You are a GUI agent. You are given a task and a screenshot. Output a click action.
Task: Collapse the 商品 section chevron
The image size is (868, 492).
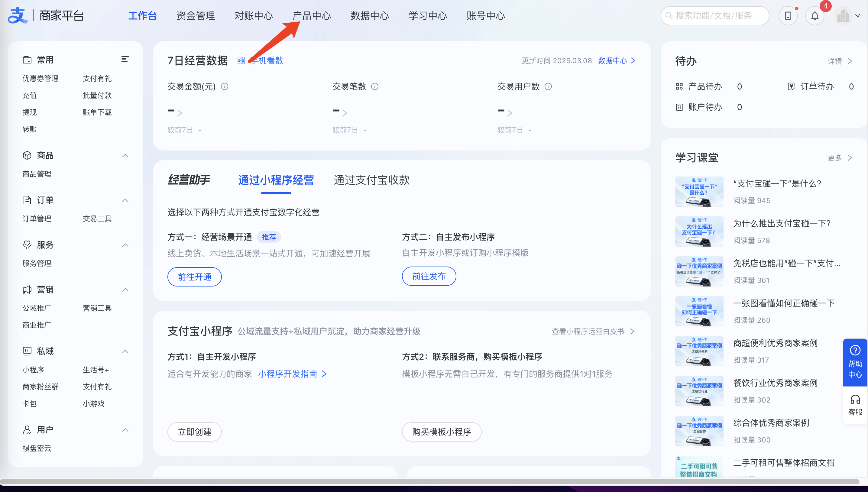pyautogui.click(x=125, y=156)
